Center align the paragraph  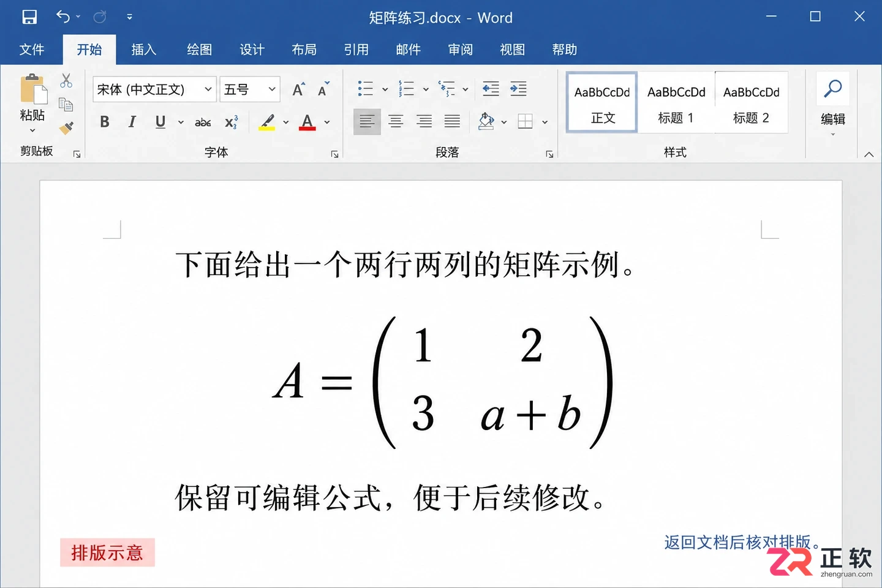click(x=396, y=121)
